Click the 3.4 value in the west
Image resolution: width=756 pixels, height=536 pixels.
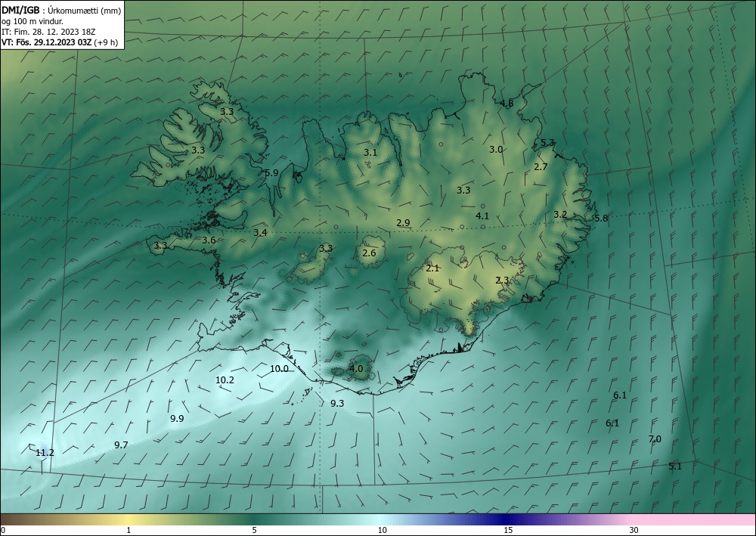260,233
